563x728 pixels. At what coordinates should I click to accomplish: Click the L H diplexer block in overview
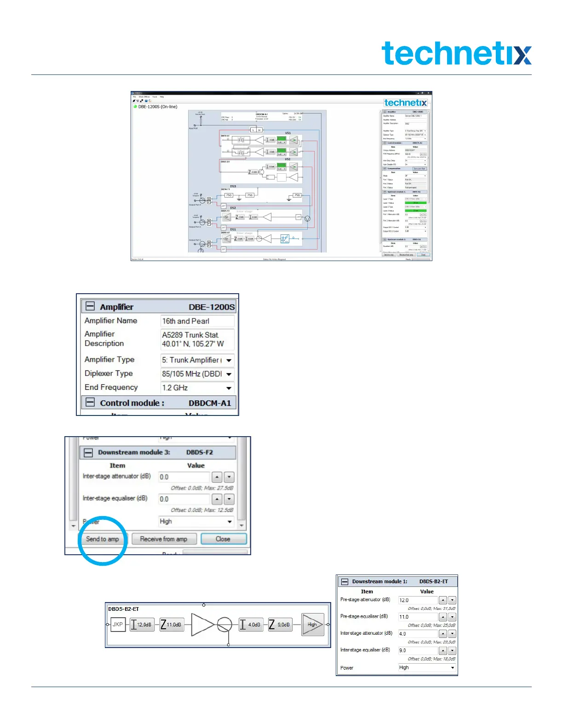point(256,130)
